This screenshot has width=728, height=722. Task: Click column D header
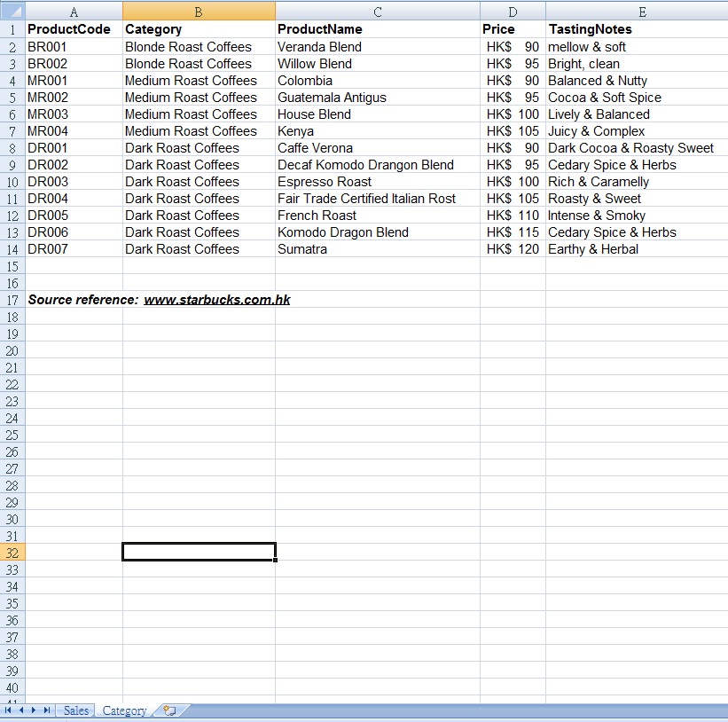[x=513, y=12]
